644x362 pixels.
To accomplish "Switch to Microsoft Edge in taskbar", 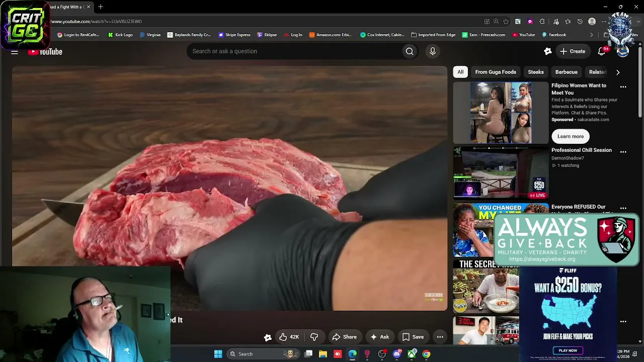I will tap(352, 354).
